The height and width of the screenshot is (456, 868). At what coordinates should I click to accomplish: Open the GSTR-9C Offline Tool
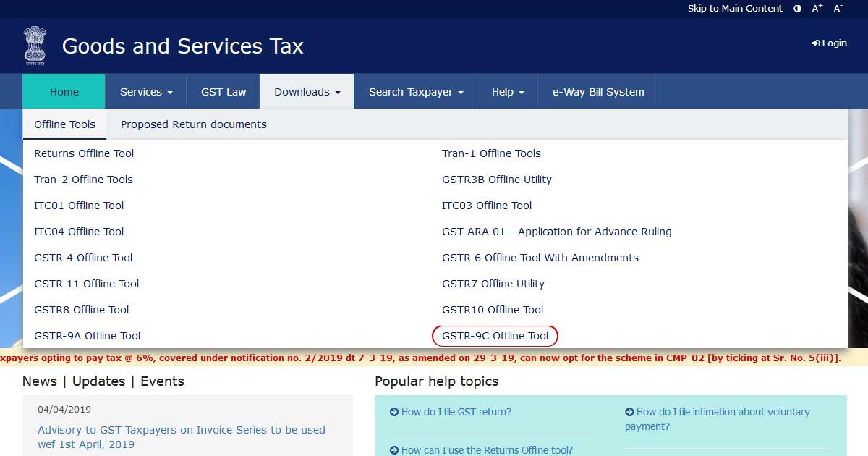[x=495, y=335]
